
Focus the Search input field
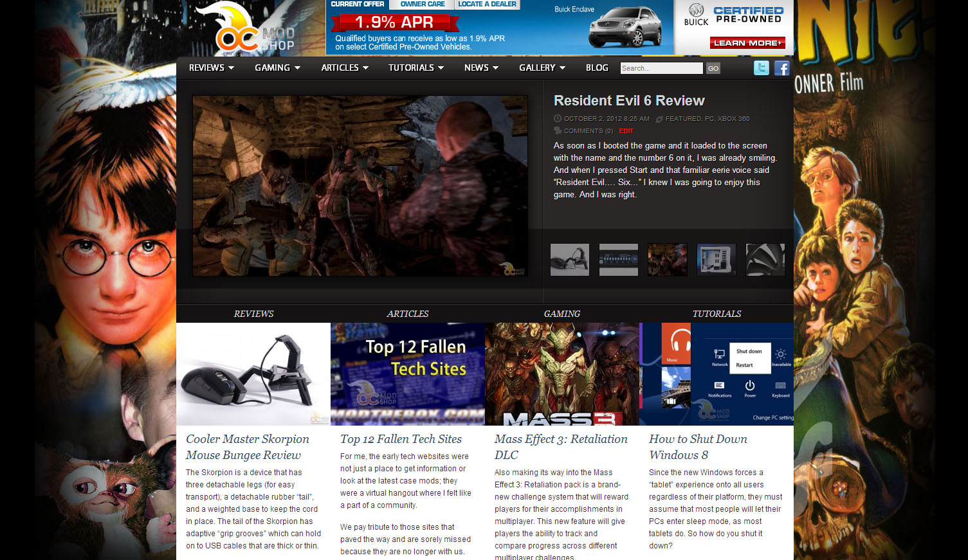pos(661,68)
